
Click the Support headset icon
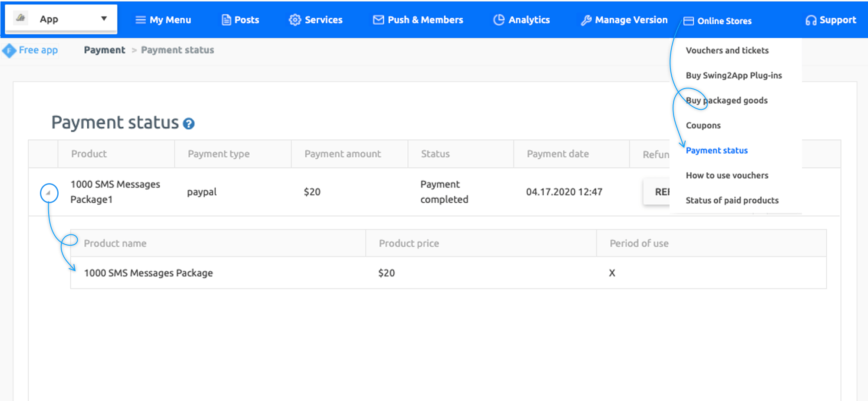click(x=810, y=20)
